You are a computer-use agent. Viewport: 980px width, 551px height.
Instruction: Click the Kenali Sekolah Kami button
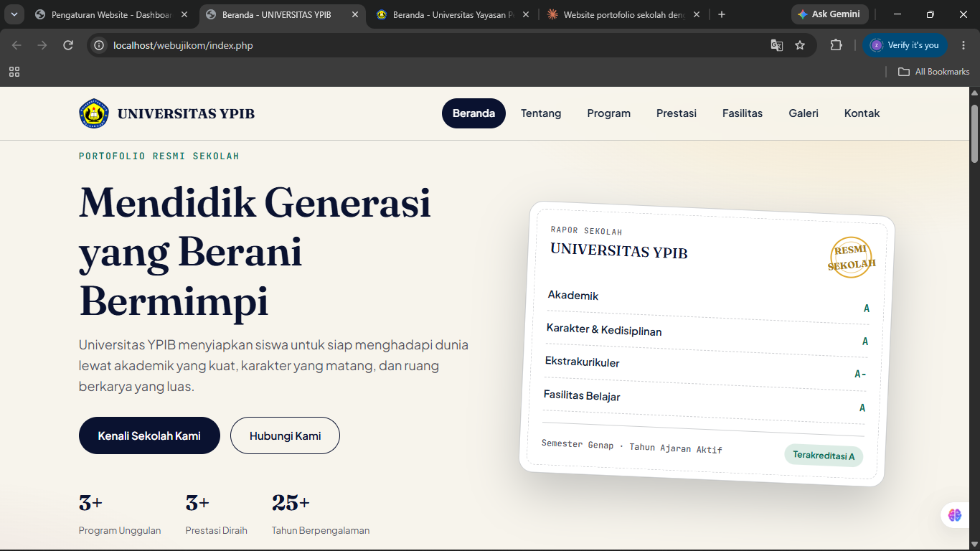[x=149, y=435]
